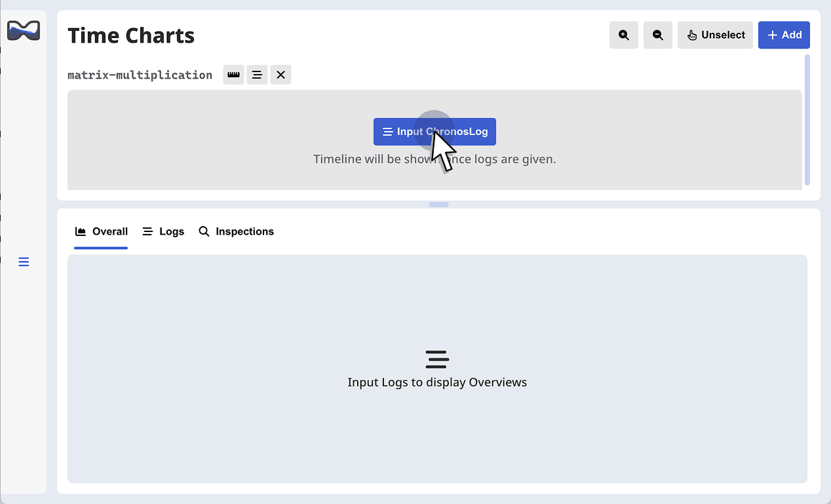Switch to the Logs tab
The height and width of the screenshot is (504, 831).
click(x=163, y=231)
